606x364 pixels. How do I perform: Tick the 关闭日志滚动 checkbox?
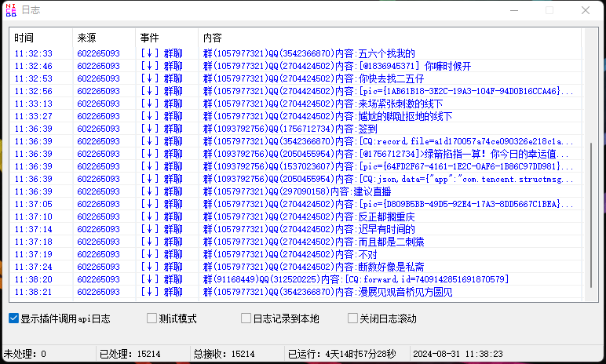(353, 318)
